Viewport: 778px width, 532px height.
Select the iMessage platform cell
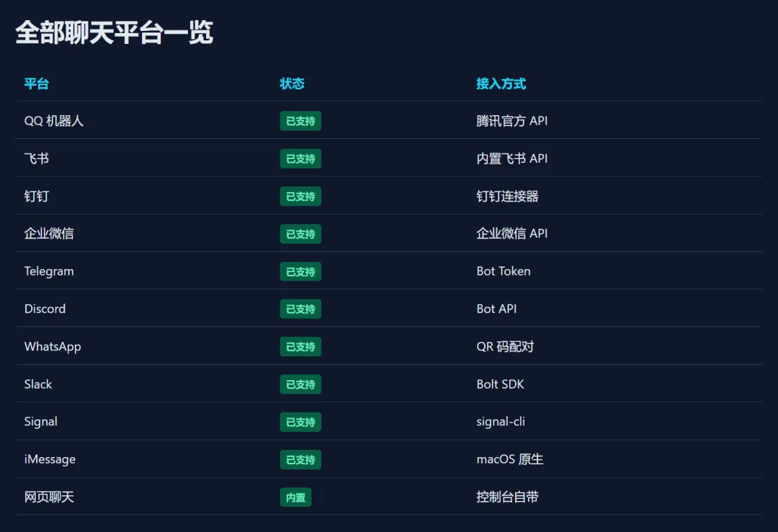[x=50, y=459]
